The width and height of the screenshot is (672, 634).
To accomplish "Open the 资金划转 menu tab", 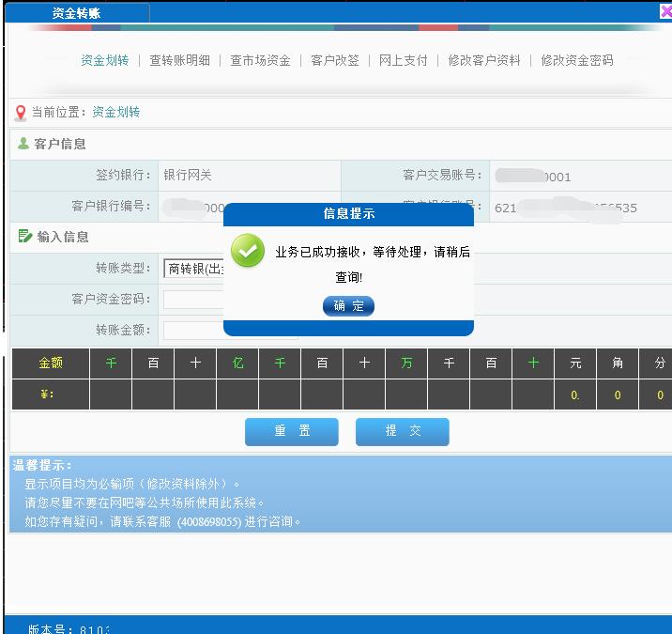I will pyautogui.click(x=104, y=60).
